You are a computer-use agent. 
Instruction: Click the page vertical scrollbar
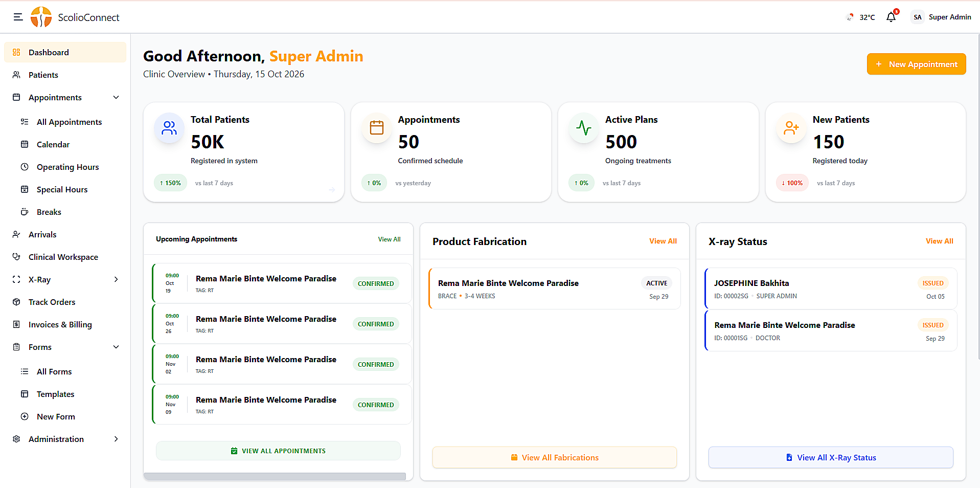pos(978,197)
